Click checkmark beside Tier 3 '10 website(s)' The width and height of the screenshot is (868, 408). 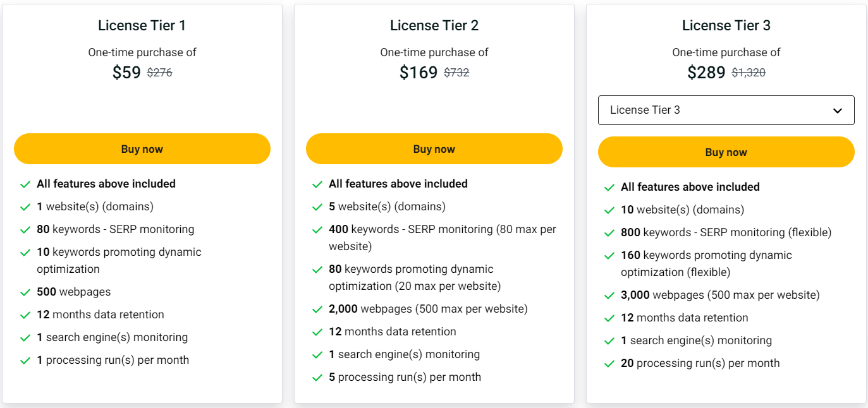pyautogui.click(x=609, y=210)
